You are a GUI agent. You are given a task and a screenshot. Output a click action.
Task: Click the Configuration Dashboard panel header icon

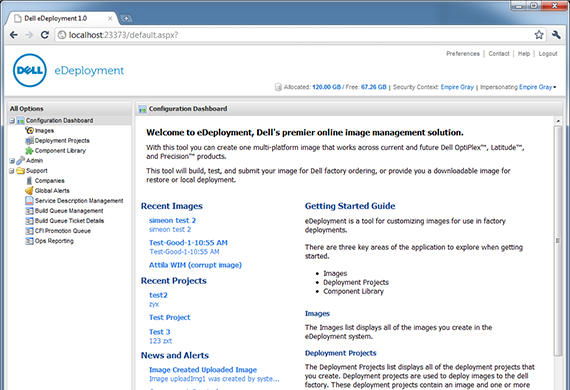142,109
